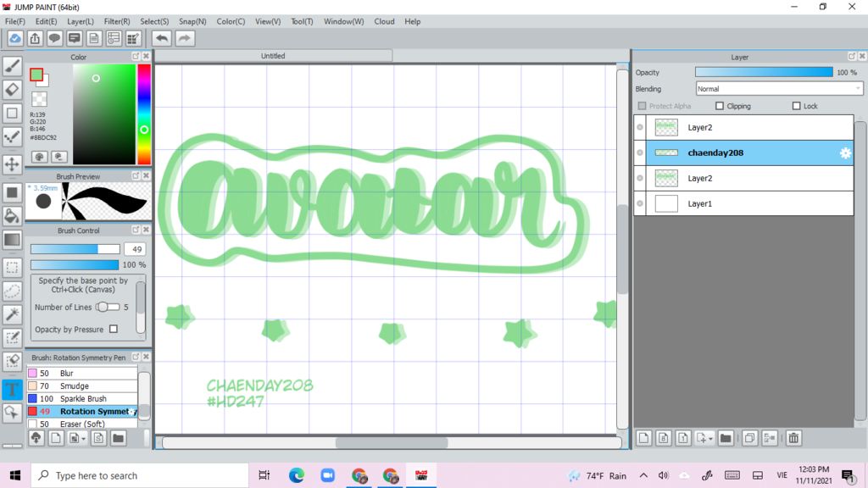Click the layer Opacity slider
This screenshot has width=868, height=488.
click(764, 73)
